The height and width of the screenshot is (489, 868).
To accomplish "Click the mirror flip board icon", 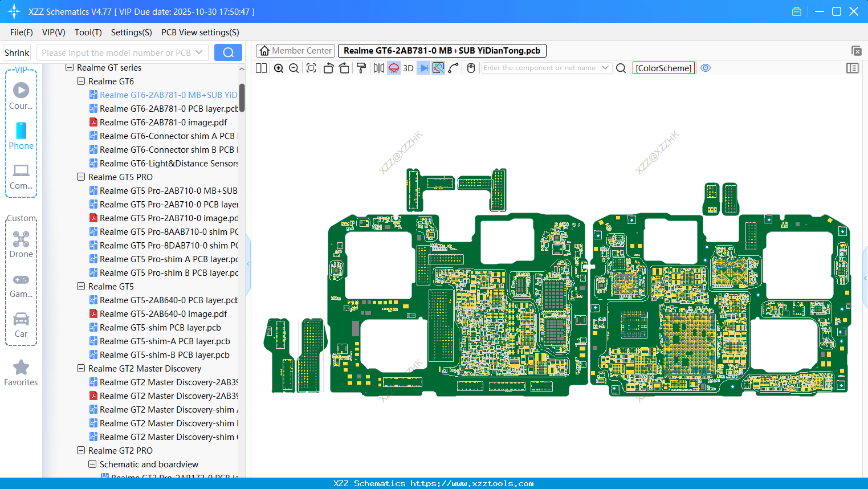I will (x=378, y=68).
